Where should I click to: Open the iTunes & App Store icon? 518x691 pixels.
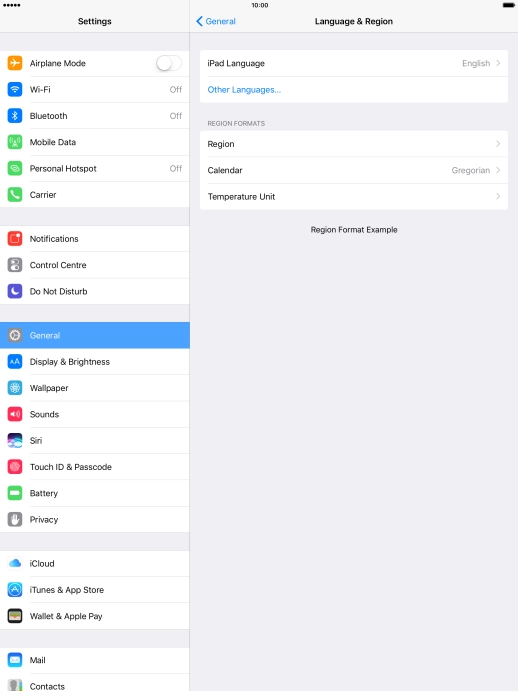tap(15, 590)
